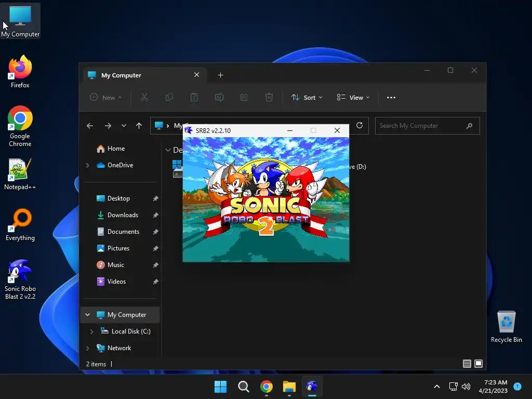Image resolution: width=532 pixels, height=399 pixels.
Task: Expand the OneDrive tree node
Action: click(87, 165)
